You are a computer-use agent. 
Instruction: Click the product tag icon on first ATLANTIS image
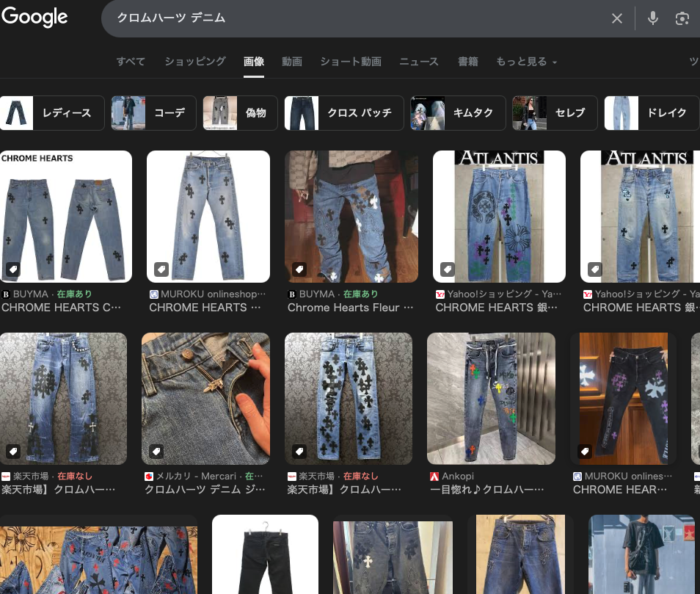448,269
